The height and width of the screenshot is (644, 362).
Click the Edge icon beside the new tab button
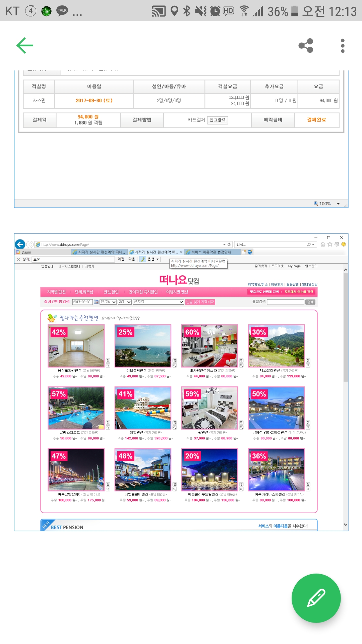coord(250,252)
